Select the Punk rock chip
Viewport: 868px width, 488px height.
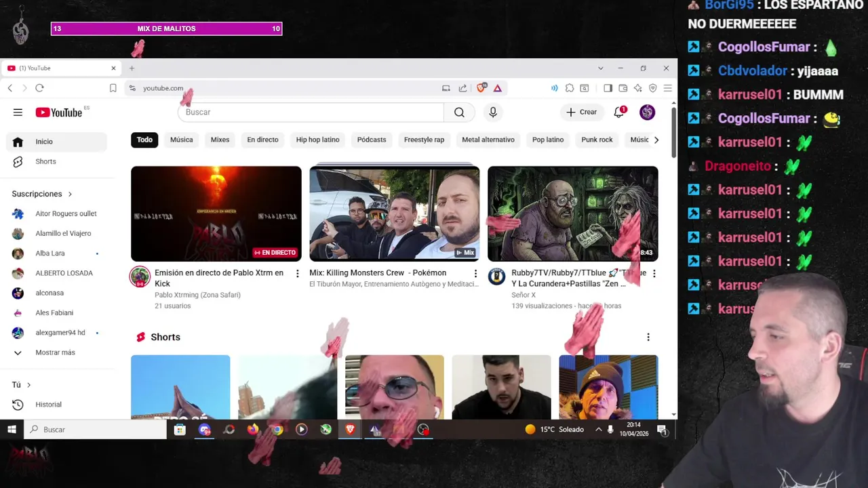pos(597,140)
